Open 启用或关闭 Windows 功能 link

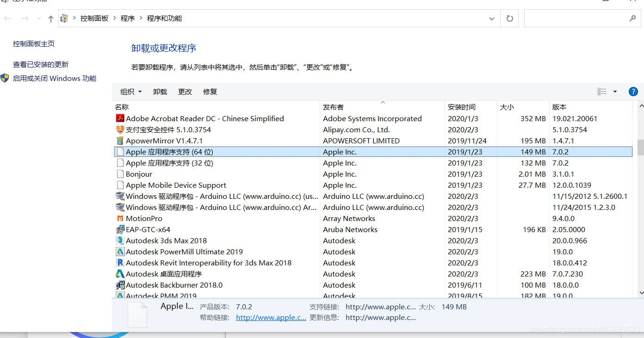point(55,78)
